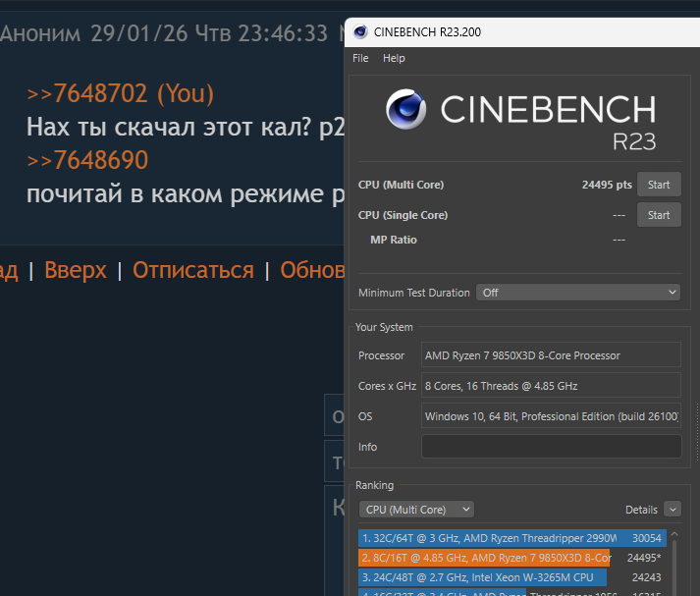This screenshot has width=700, height=596.
Task: Start the CPU (Multi Core) test
Action: (659, 185)
